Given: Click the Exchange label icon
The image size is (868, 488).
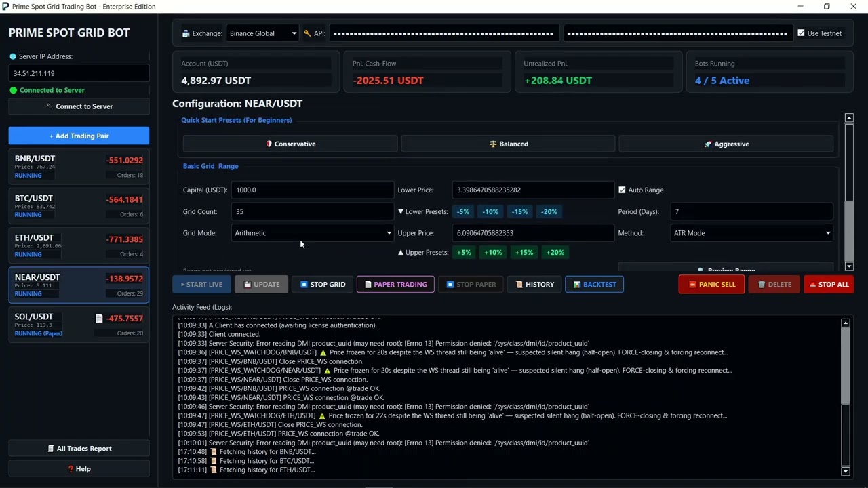Looking at the screenshot, I should pos(186,33).
